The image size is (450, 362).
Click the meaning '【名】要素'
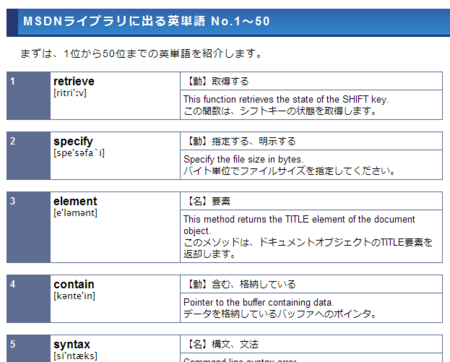[x=208, y=201]
